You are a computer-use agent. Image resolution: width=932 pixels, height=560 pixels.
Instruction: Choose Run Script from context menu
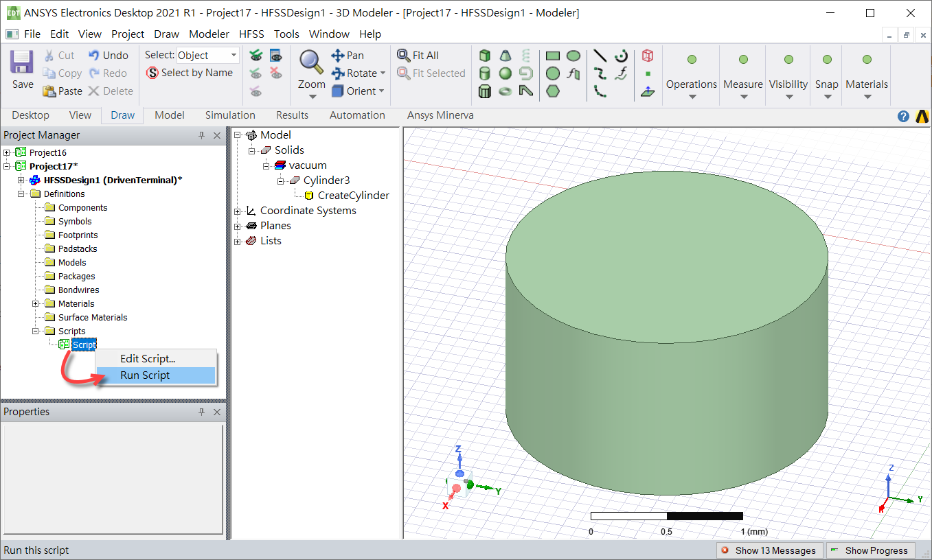156,375
